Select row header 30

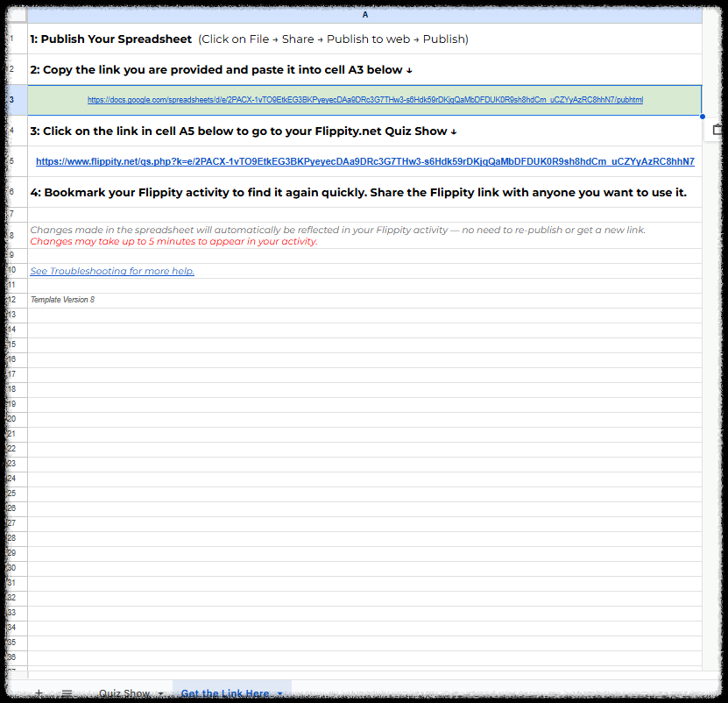coord(18,568)
